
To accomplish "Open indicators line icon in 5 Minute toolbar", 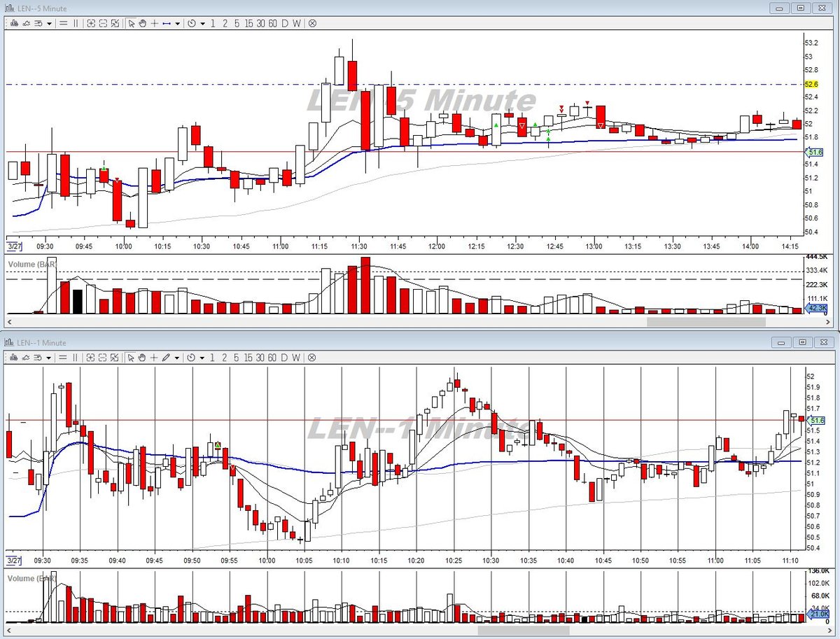I will coord(26,23).
